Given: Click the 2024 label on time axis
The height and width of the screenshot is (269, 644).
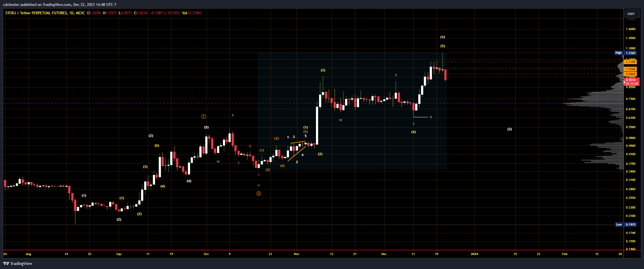Looking at the screenshot, I should pyautogui.click(x=474, y=254).
